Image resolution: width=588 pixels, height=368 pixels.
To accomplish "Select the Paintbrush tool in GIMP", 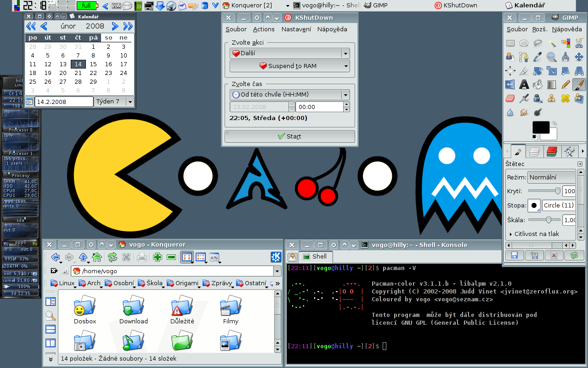I will point(579,85).
